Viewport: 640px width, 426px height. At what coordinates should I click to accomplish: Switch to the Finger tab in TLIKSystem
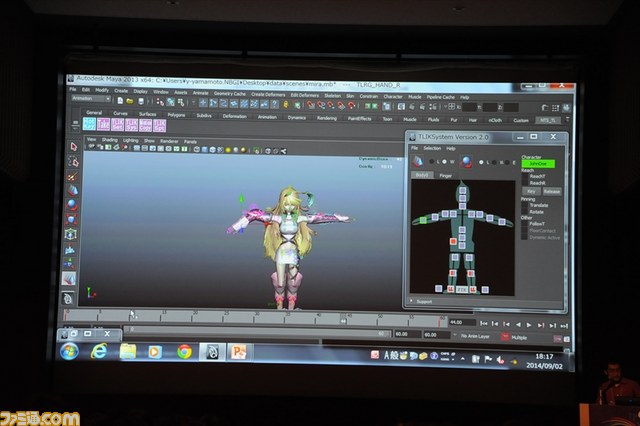[445, 175]
